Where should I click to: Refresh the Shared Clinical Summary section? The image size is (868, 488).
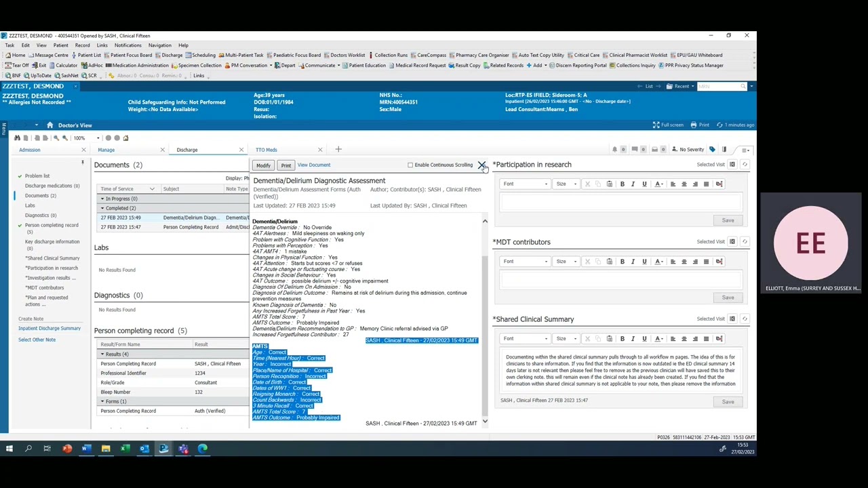point(745,319)
